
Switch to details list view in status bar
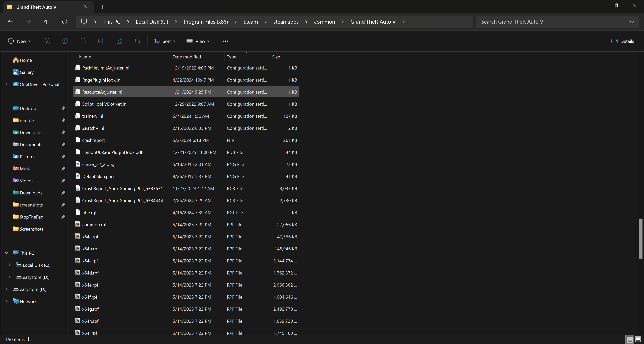coord(629,339)
